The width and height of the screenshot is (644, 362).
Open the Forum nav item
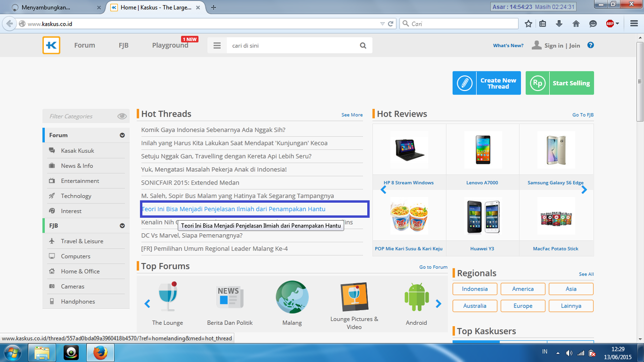[x=85, y=45]
